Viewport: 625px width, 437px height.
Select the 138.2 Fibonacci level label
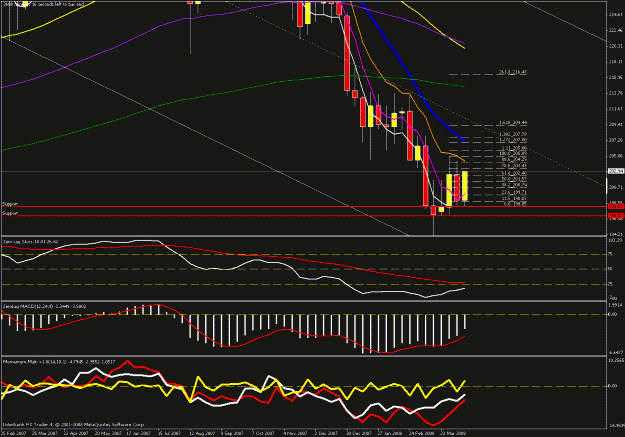click(x=513, y=135)
